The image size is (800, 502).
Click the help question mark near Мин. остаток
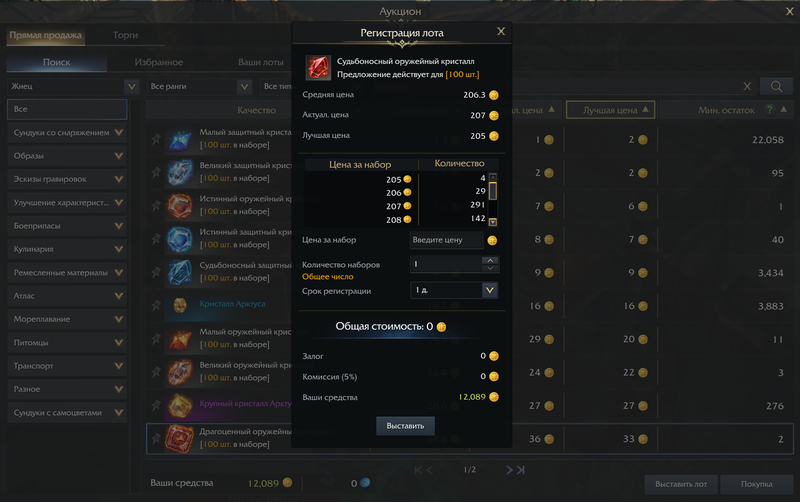(x=769, y=110)
